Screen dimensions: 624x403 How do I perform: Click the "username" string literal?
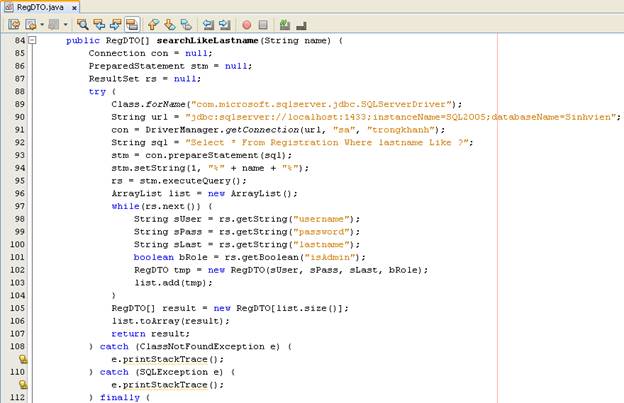[x=321, y=219]
